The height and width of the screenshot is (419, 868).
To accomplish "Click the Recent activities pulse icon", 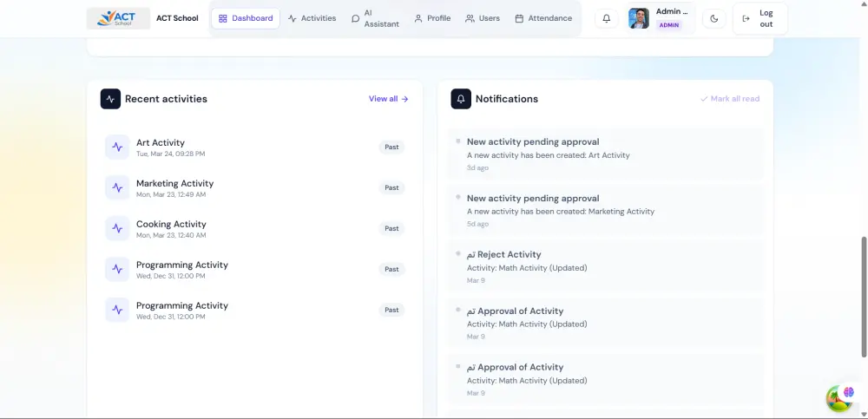I will (x=111, y=99).
